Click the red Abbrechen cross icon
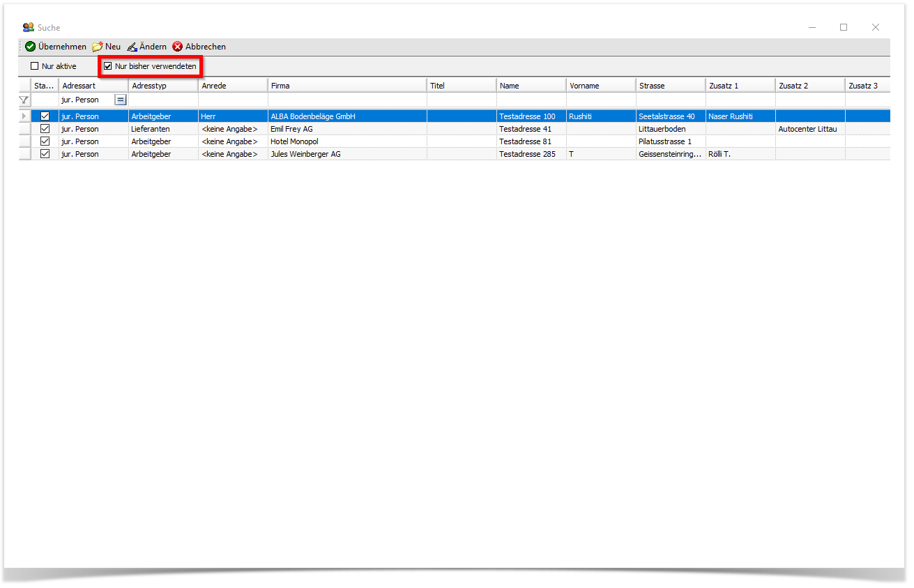The image size is (914, 588). pyautogui.click(x=178, y=47)
